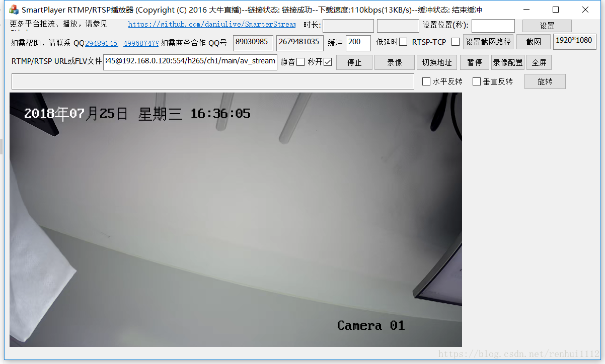This screenshot has height=364, width=605.
Task: Toggle the RTSP-TCP checkbox
Action: point(456,42)
